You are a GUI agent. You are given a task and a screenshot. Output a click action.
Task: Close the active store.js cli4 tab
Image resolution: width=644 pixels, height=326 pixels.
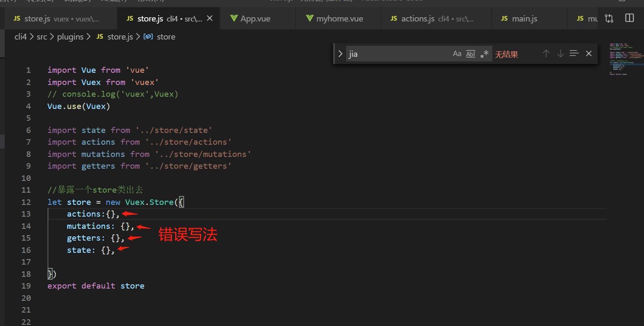[210, 19]
